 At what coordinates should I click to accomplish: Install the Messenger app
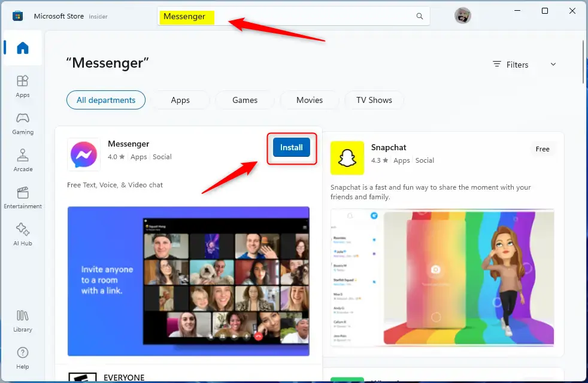(x=292, y=147)
